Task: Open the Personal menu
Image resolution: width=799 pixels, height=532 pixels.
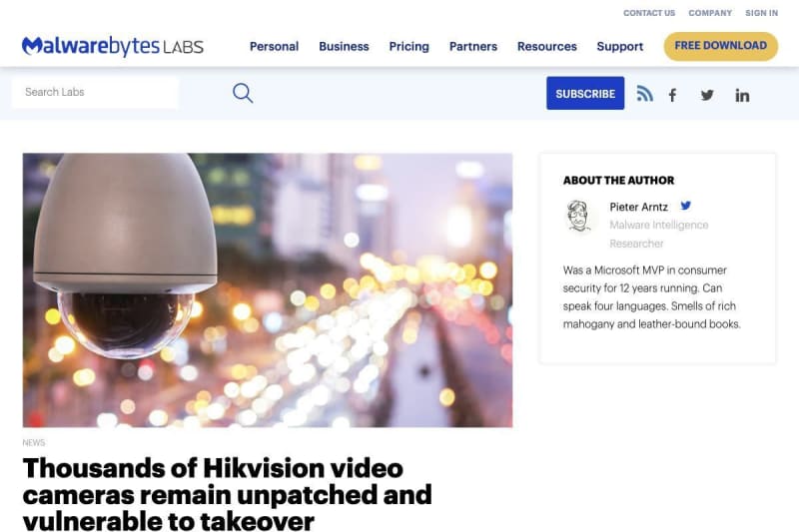Action: pyautogui.click(x=274, y=46)
